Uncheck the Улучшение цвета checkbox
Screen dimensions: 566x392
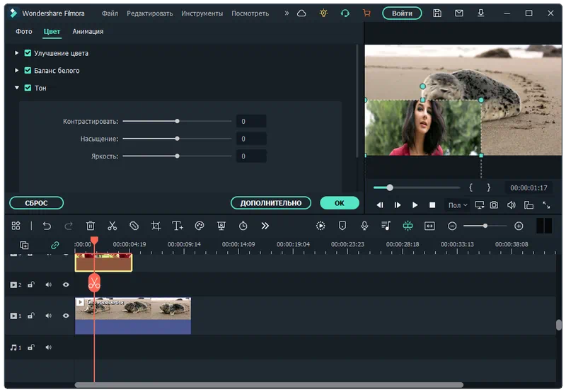click(28, 53)
